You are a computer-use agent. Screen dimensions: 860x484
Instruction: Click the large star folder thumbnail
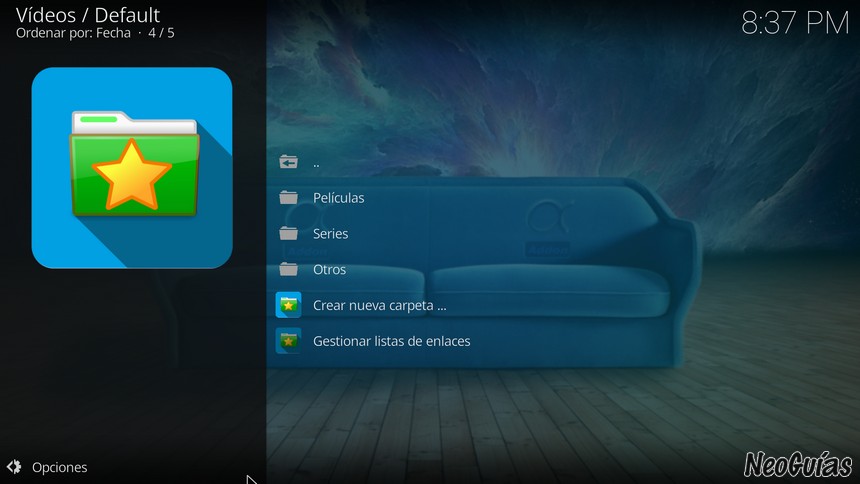[x=132, y=168]
